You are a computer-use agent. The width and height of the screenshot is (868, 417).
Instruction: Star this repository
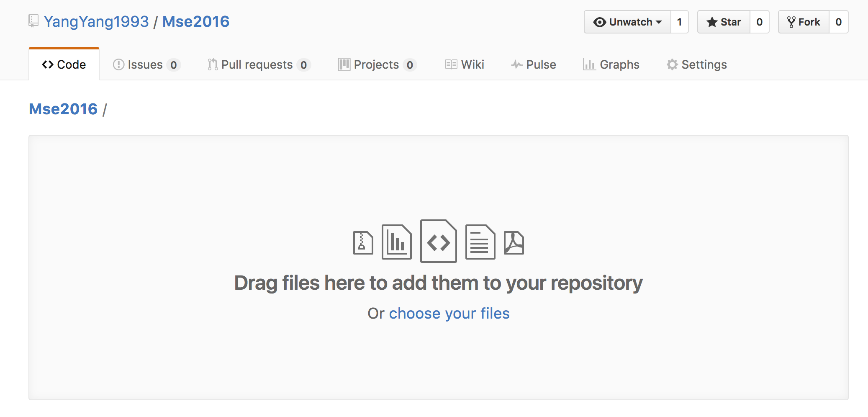pyautogui.click(x=724, y=22)
